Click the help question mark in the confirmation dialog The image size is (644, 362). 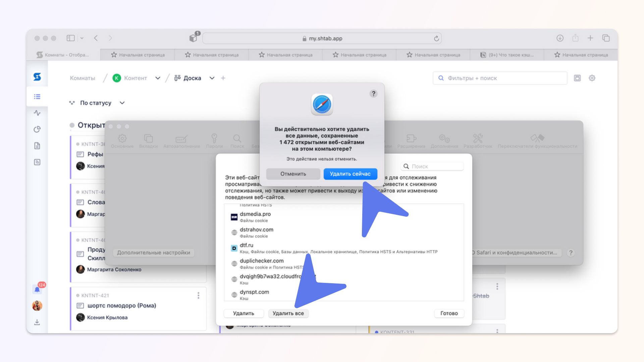click(373, 94)
